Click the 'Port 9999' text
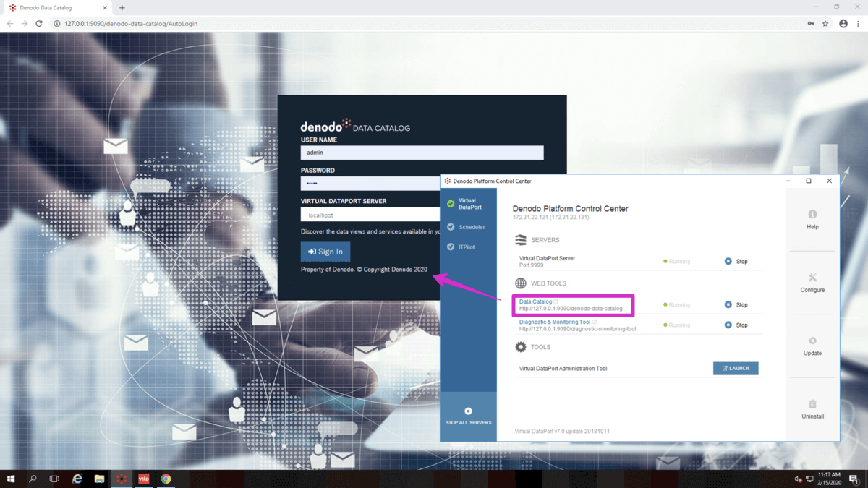This screenshot has height=488, width=868. point(531,265)
